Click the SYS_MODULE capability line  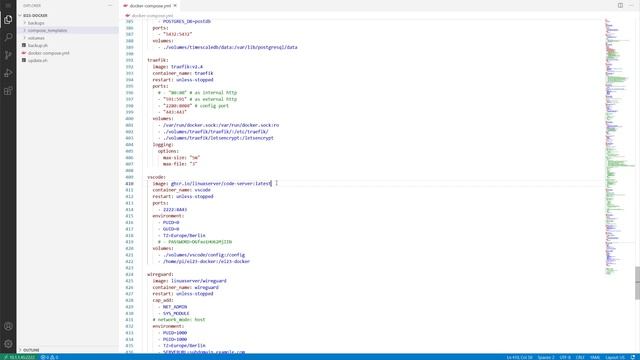(x=174, y=313)
